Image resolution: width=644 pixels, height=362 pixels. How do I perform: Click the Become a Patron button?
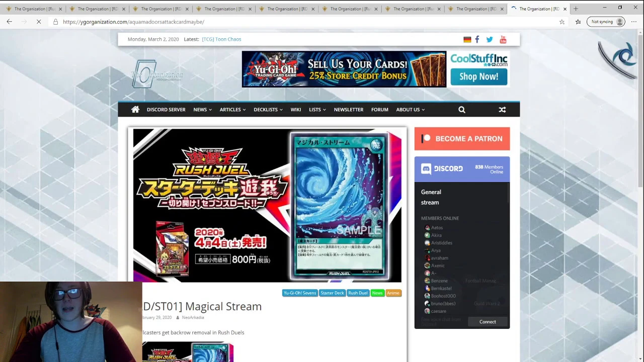[462, 139]
